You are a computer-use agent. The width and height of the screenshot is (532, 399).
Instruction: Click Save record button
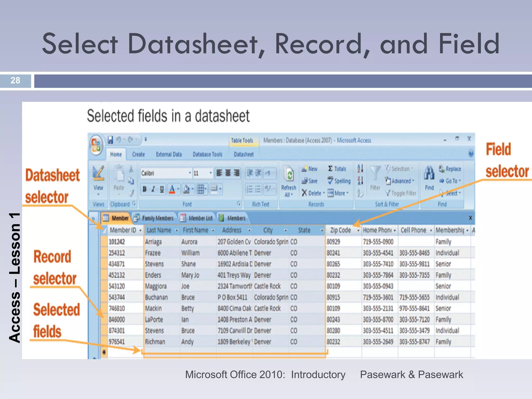tap(309, 181)
